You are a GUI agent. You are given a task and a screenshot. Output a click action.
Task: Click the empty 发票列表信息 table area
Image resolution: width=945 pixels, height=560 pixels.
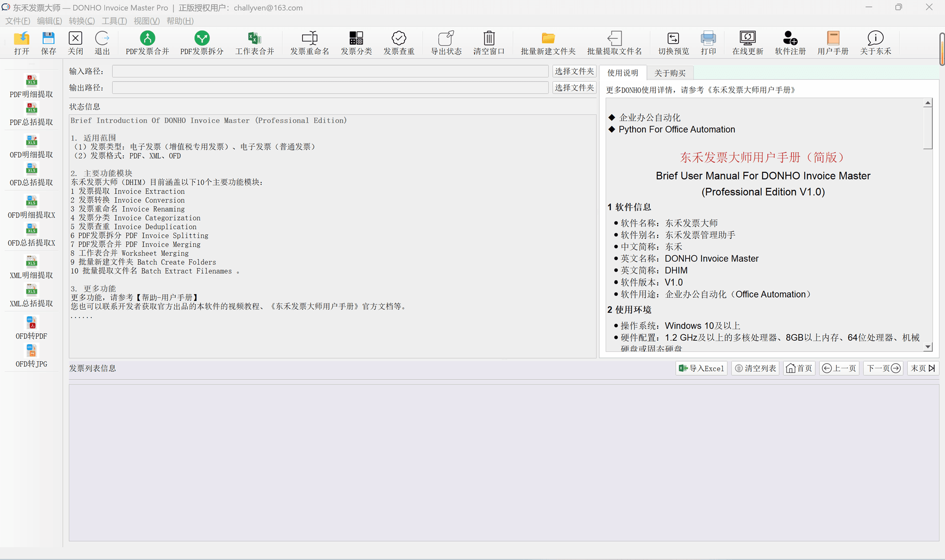pos(504,463)
